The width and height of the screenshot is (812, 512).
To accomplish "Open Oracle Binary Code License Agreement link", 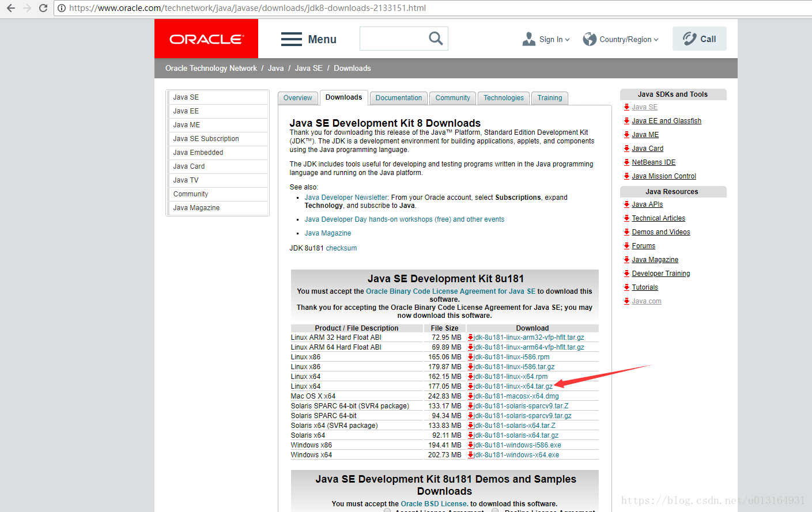I will (x=451, y=291).
